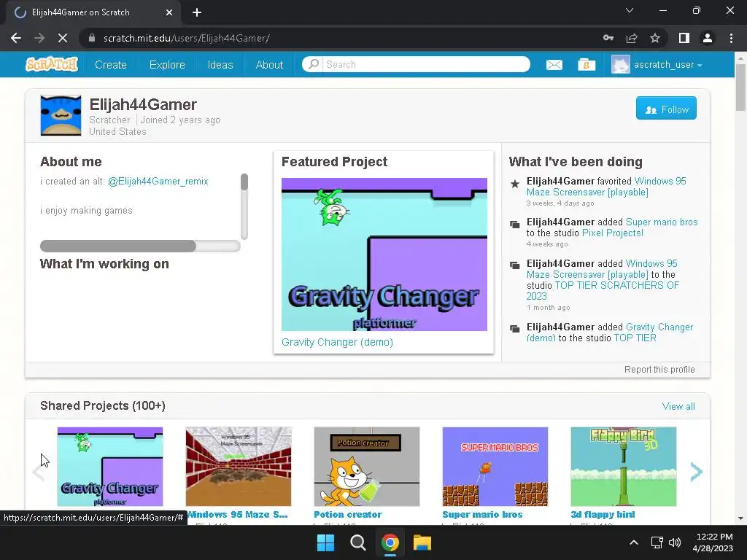747x560 pixels.
Task: Open the About menu item
Action: coord(269,65)
